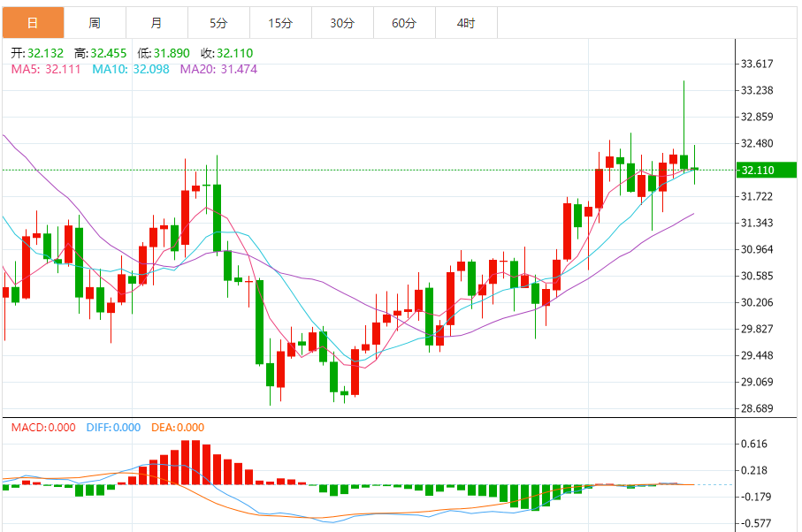802x532 pixels.
Task: Select the 周 weekly chart tab
Action: coord(95,22)
